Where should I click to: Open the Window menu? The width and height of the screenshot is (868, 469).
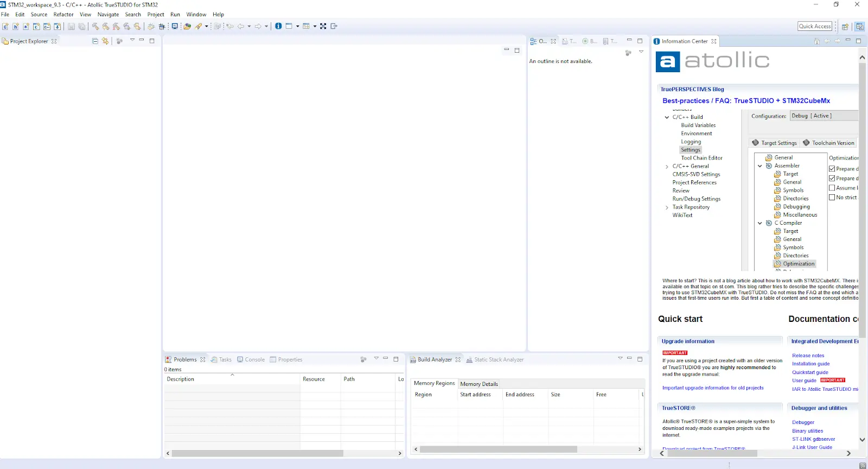point(196,15)
